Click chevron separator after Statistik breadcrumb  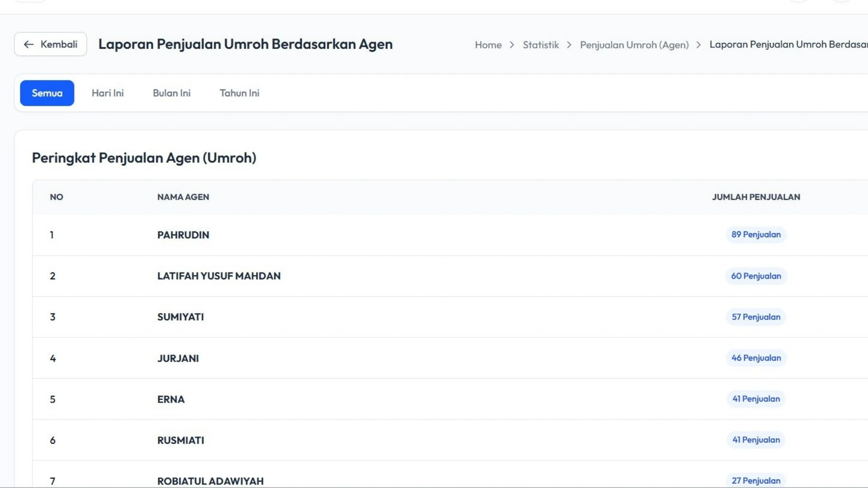(569, 45)
